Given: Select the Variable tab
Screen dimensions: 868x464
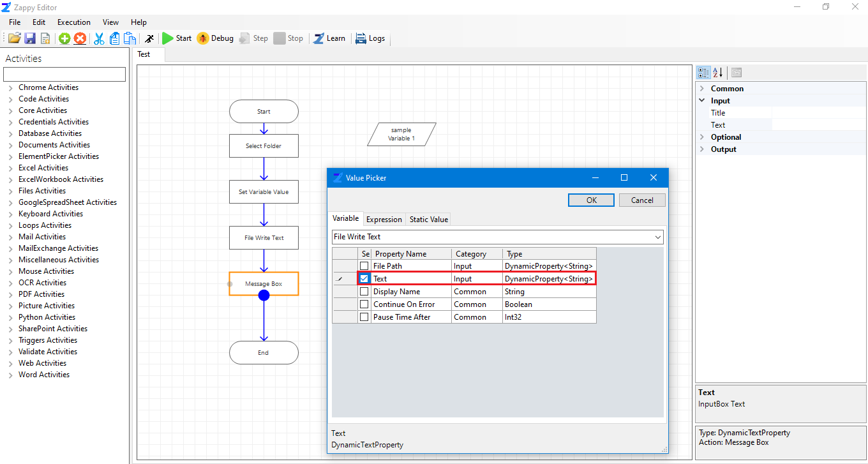Looking at the screenshot, I should (x=346, y=218).
